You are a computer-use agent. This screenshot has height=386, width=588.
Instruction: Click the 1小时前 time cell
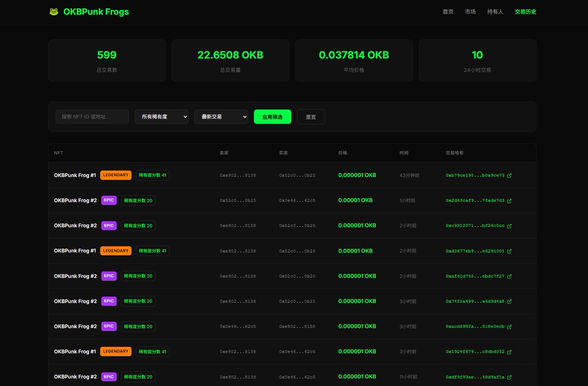(408, 200)
